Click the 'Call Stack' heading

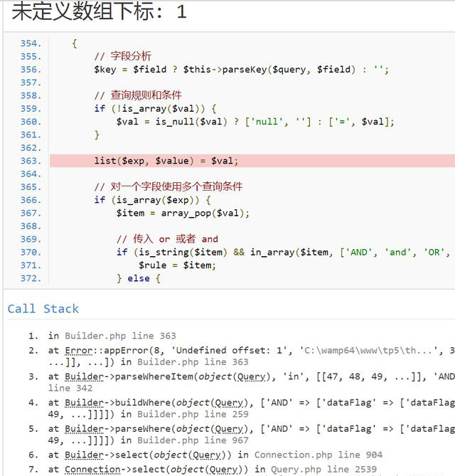(x=43, y=309)
